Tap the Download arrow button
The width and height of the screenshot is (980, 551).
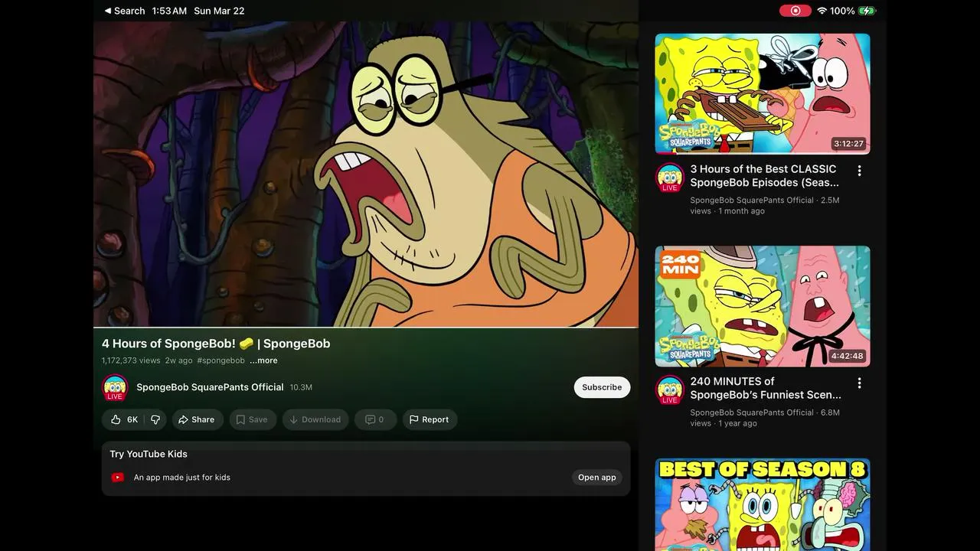315,419
